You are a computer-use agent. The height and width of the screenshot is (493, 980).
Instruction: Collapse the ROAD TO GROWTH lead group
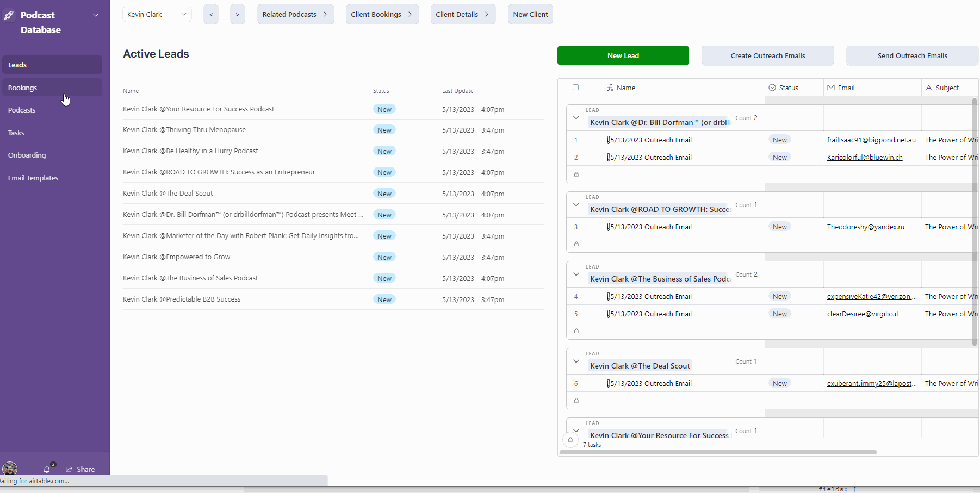click(x=576, y=205)
